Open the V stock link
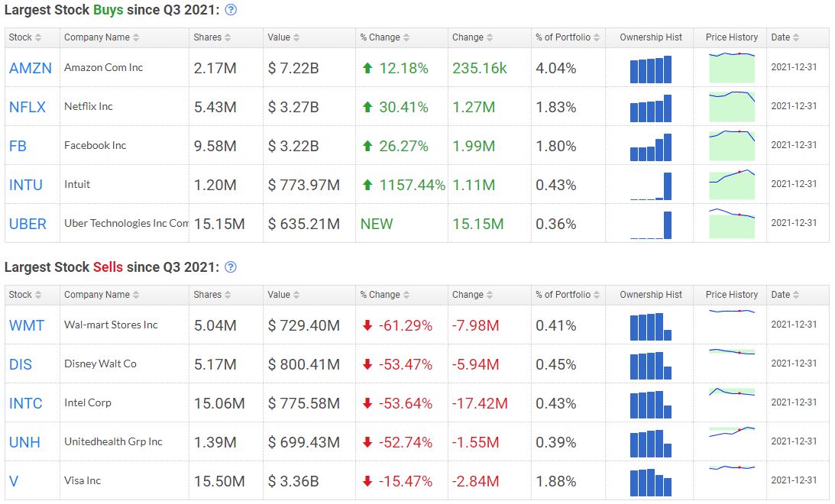 [14, 480]
